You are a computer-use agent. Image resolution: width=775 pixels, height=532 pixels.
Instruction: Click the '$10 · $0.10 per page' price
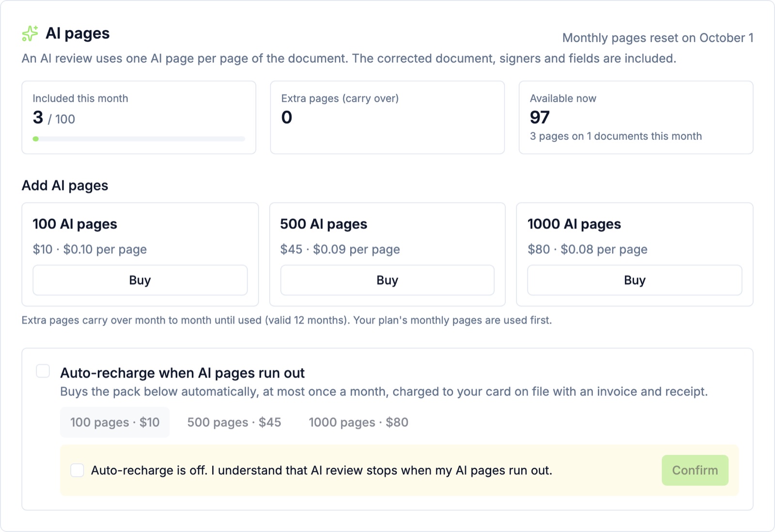tap(90, 249)
